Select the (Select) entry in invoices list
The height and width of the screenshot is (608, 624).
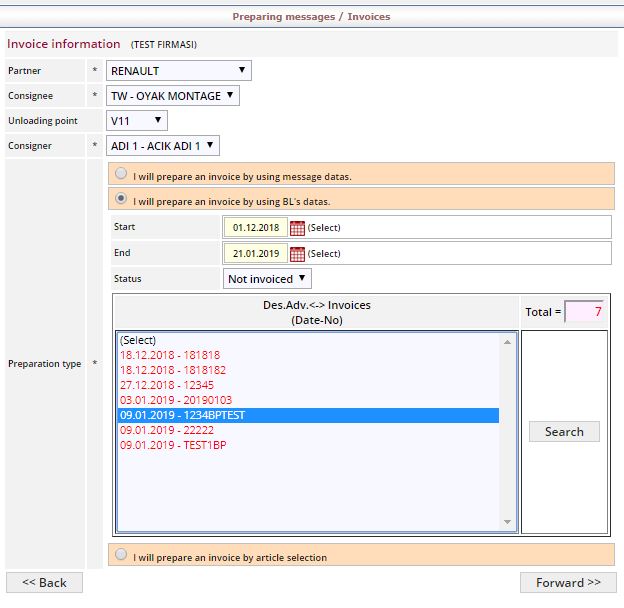point(308,340)
